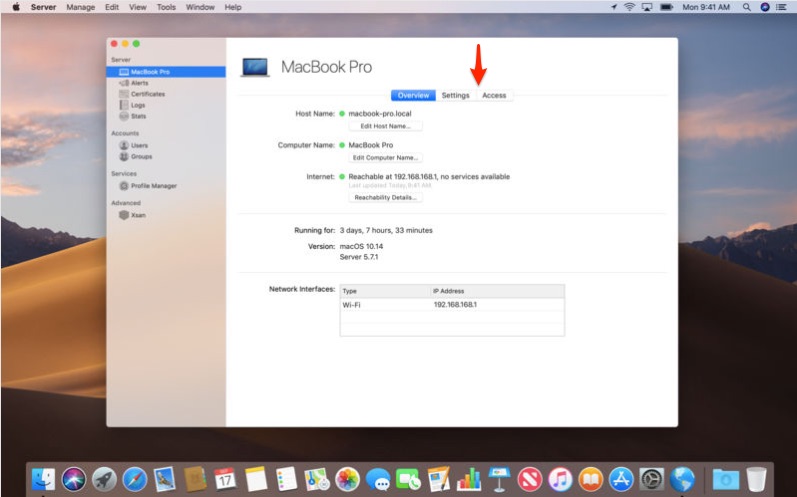
Task: Open App Store from the Dock
Action: pyautogui.click(x=621, y=479)
